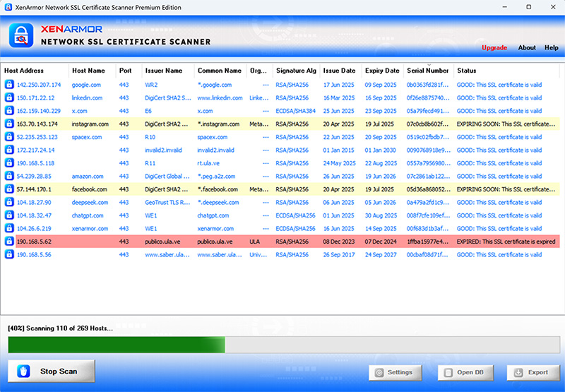
Task: Sort by the Host Address column header
Action: [24, 71]
